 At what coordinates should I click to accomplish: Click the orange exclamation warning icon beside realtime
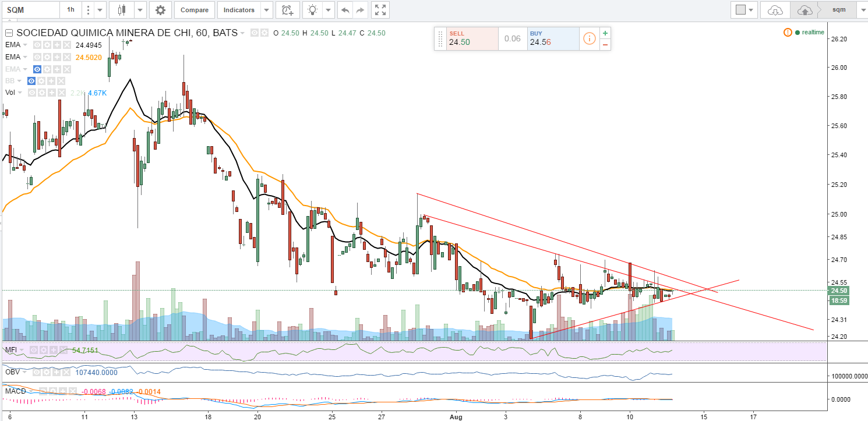click(x=788, y=32)
